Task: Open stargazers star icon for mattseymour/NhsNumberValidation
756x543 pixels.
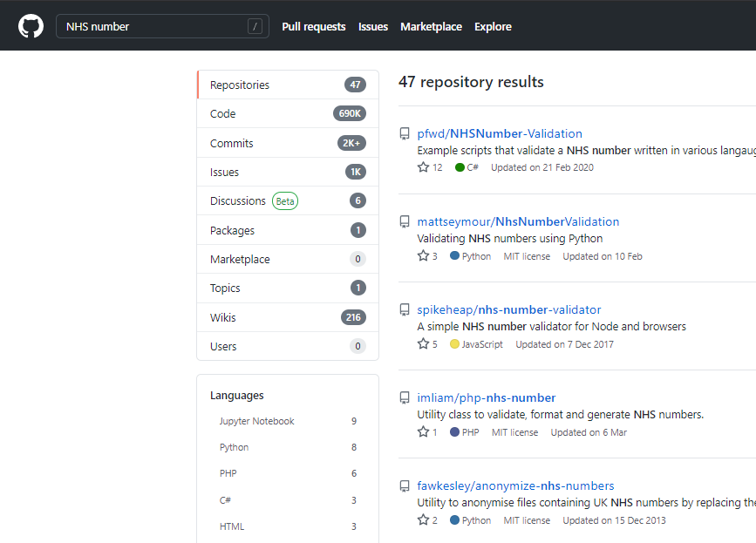Action: [x=423, y=256]
